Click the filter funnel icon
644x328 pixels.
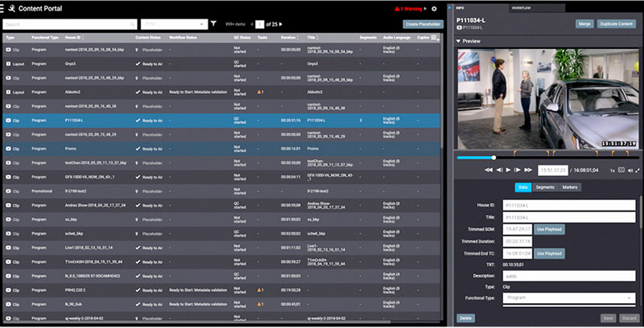point(213,24)
